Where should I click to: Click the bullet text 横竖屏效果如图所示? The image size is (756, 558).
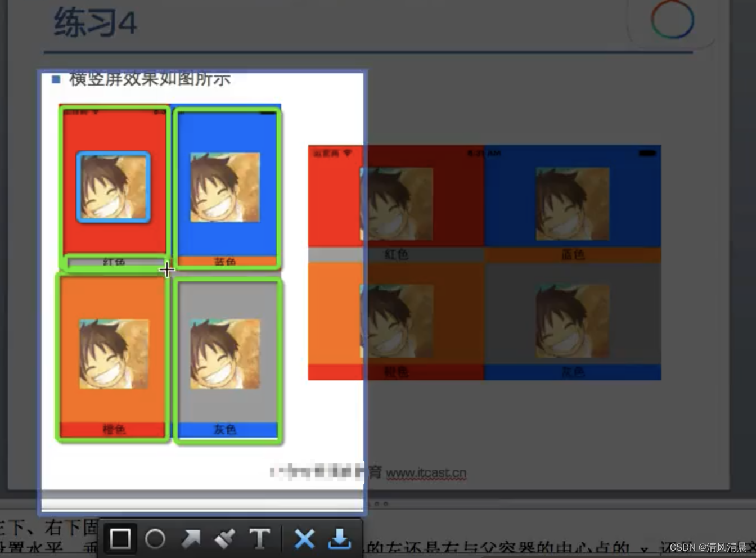pyautogui.click(x=150, y=79)
